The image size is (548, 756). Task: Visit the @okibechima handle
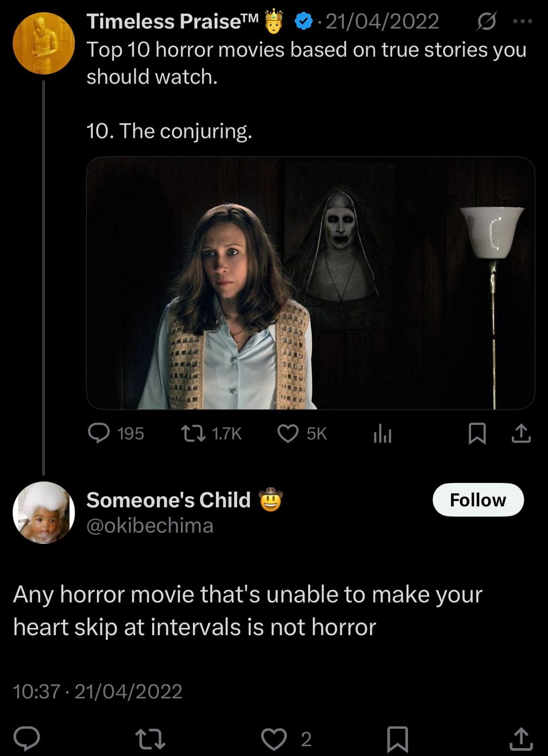pos(149,525)
